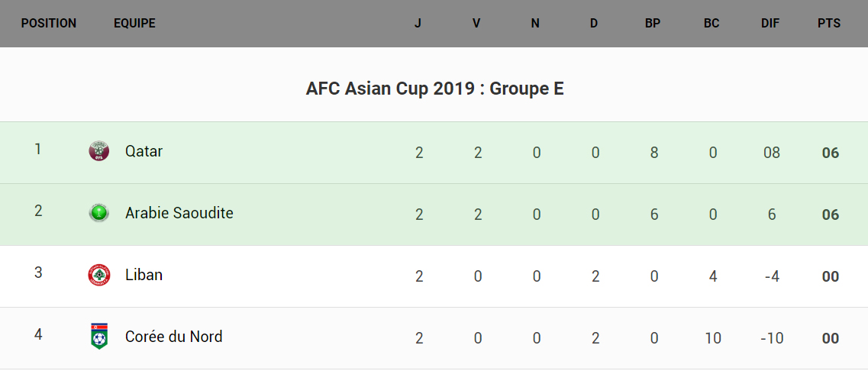Click the BP column header
Viewport: 868px width, 371px height.
(x=653, y=24)
